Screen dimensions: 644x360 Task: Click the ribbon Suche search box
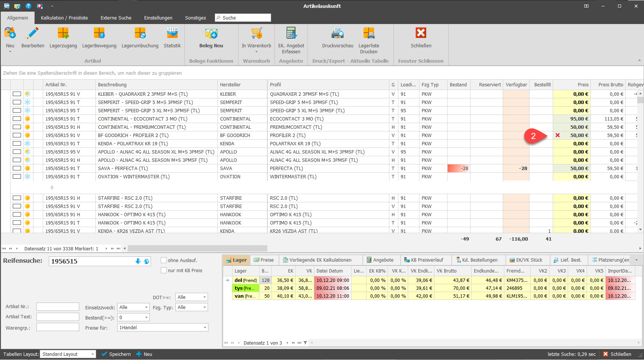tap(243, 18)
